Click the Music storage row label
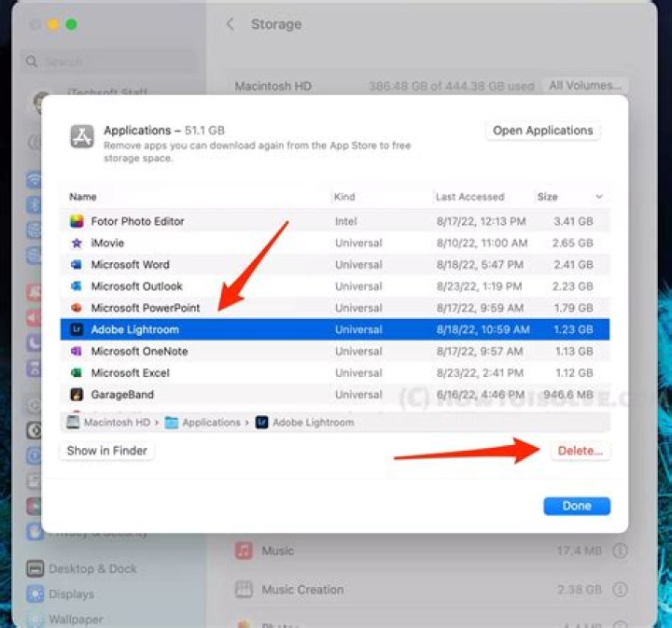Viewport: 672px width, 628px height. (278, 550)
